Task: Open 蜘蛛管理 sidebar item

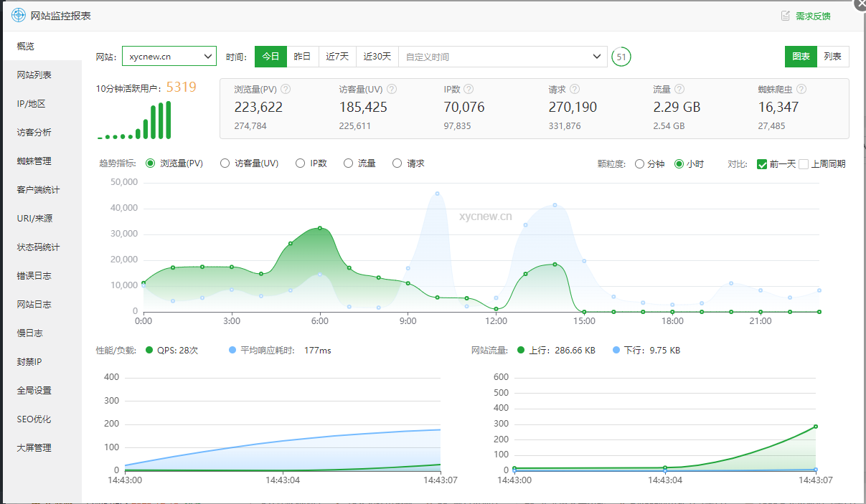Action: [x=42, y=161]
